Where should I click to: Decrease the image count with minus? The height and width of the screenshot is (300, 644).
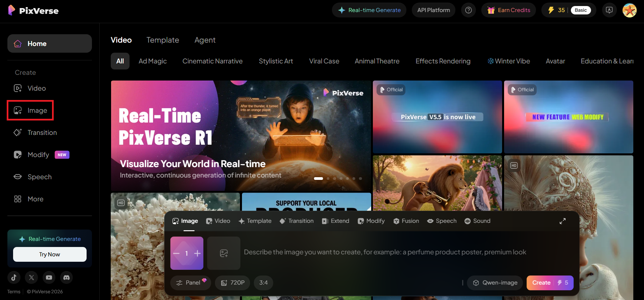(x=177, y=253)
